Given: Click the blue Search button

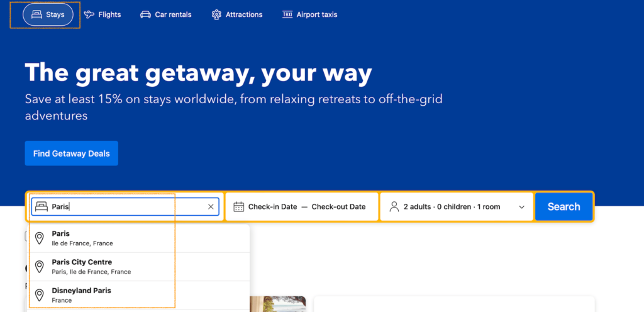Looking at the screenshot, I should pyautogui.click(x=564, y=206).
